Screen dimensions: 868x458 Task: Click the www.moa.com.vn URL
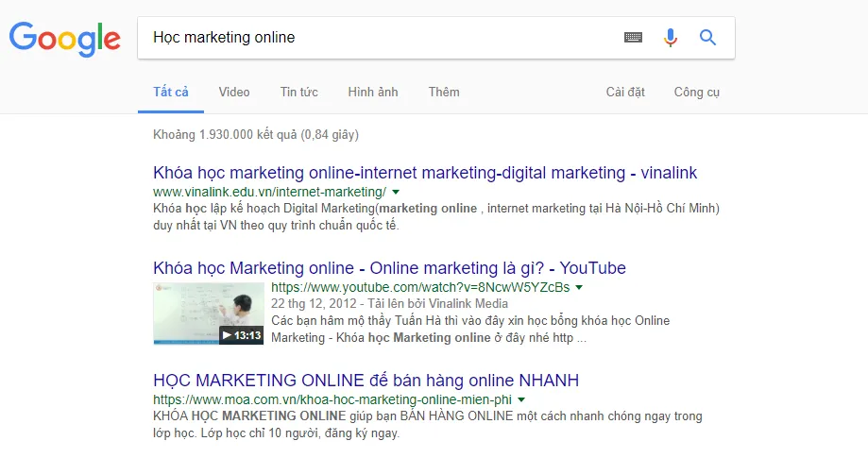tap(332, 399)
